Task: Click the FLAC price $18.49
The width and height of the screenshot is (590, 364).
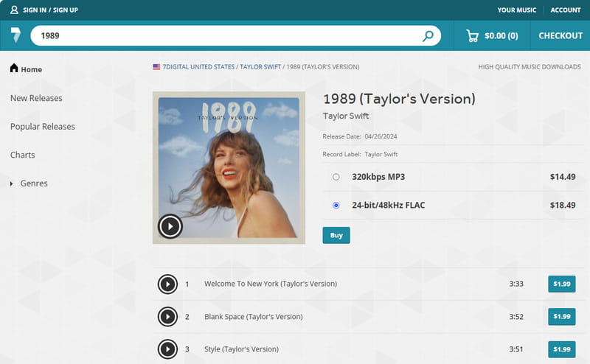Action: click(563, 206)
